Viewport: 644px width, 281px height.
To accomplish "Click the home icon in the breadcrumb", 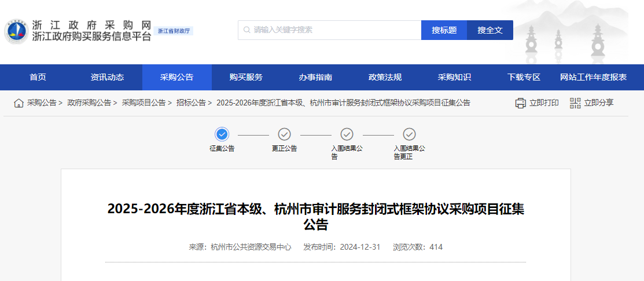I will click(19, 103).
